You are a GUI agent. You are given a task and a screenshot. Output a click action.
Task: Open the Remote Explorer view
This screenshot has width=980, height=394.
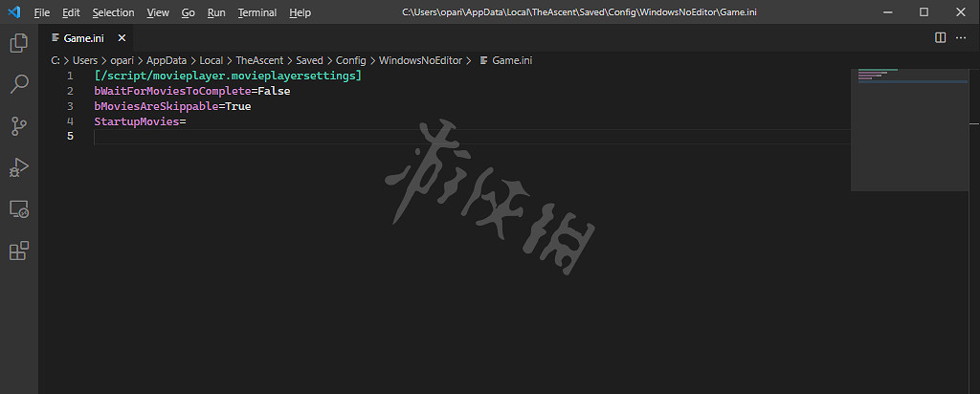[18, 208]
